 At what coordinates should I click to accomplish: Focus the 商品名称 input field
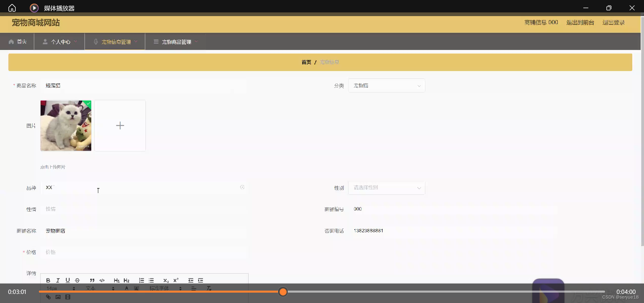(144, 85)
